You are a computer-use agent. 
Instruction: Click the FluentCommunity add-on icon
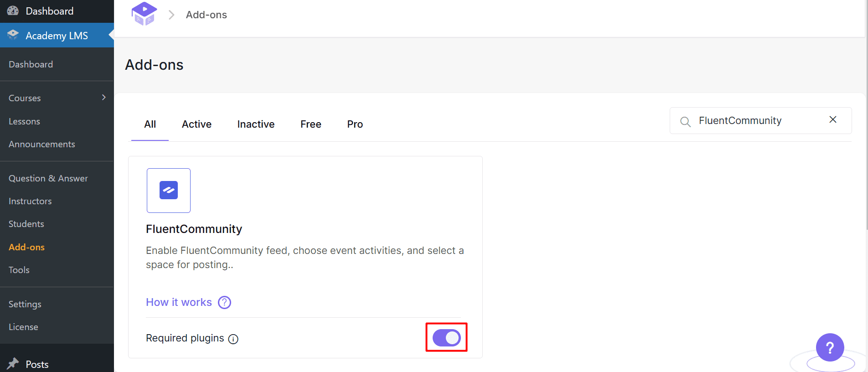click(x=169, y=191)
